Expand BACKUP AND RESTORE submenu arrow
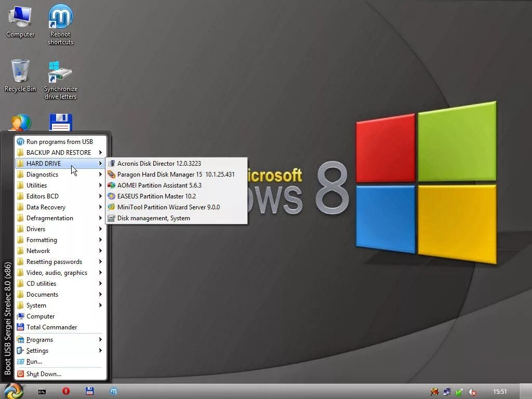Image resolution: width=532 pixels, height=399 pixels. (x=100, y=152)
